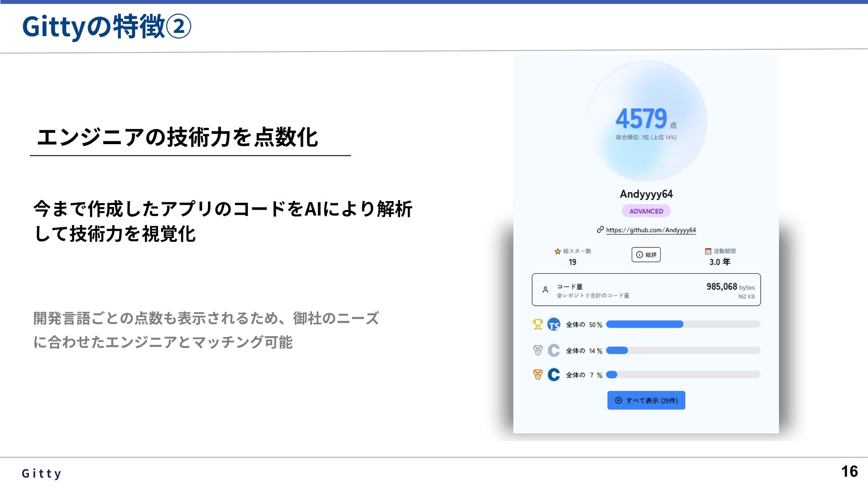
Task: Click the dark blue C language logo
Action: pos(554,375)
